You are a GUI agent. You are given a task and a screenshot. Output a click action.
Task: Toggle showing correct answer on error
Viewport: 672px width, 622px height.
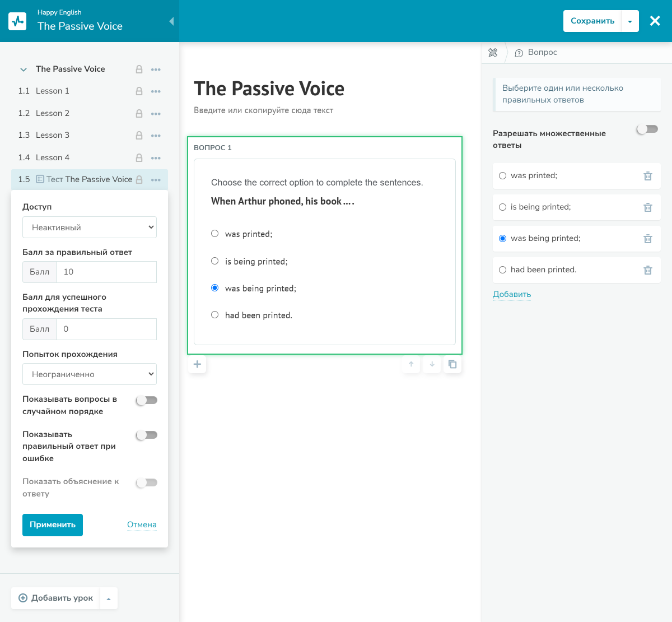tap(147, 435)
